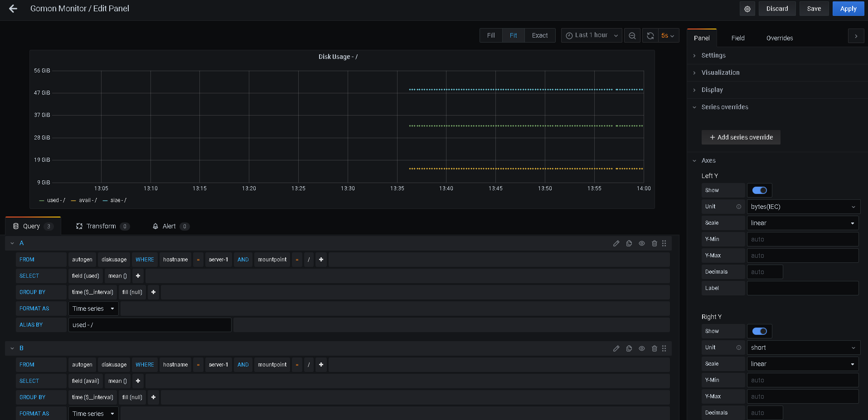This screenshot has width=868, height=420.
Task: Open Left Y Scale linear dropdown
Action: click(x=803, y=223)
